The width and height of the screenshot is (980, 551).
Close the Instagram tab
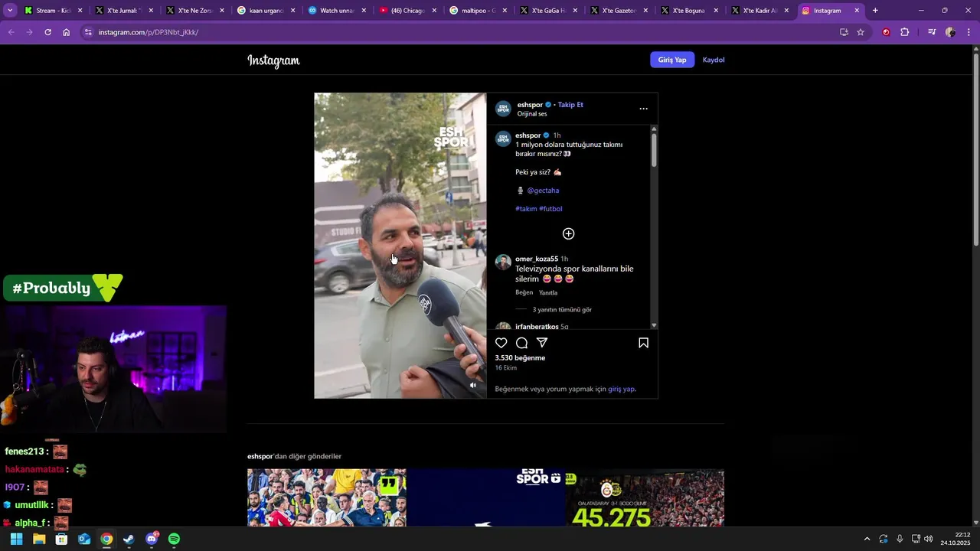(857, 11)
